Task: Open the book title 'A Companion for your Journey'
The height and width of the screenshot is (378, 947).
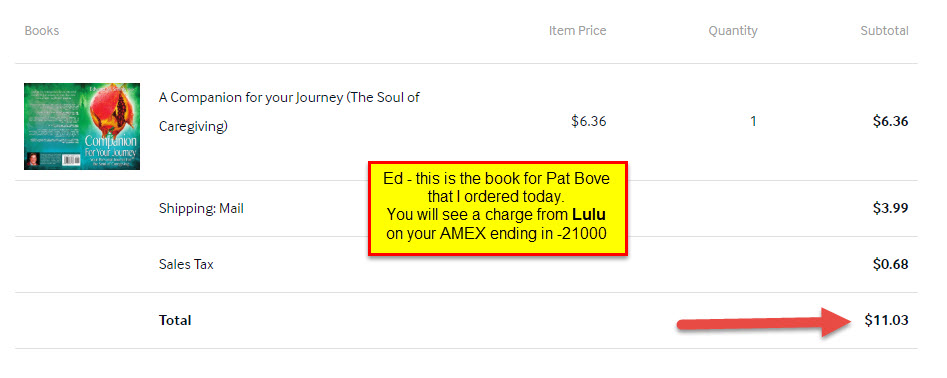Action: tap(289, 112)
